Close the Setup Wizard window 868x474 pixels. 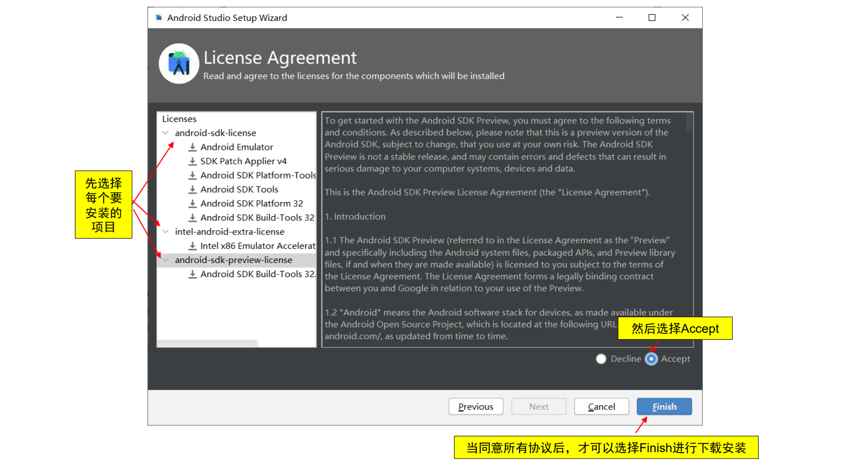click(685, 18)
